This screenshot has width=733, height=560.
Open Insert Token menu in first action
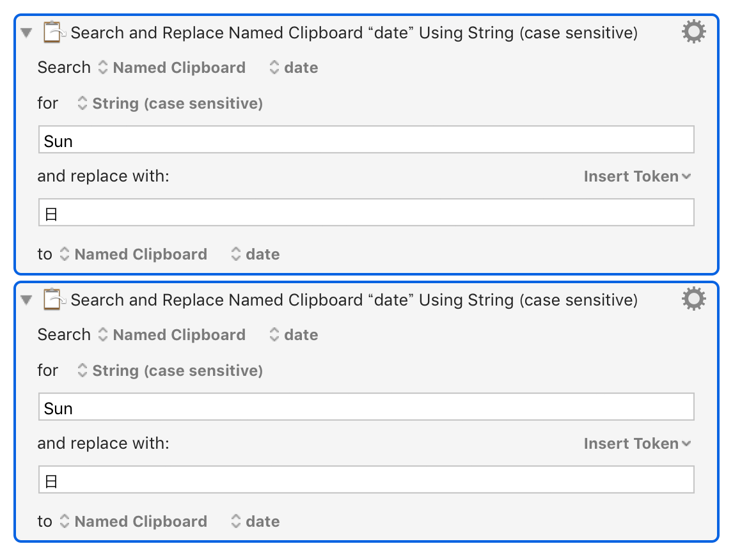(637, 176)
